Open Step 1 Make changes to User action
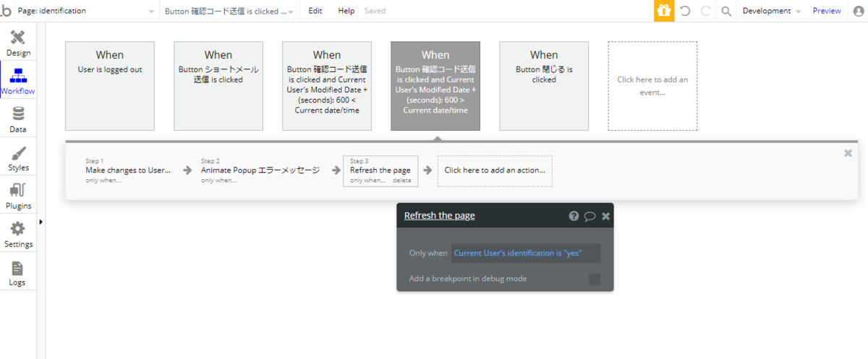The height and width of the screenshot is (359, 868). [x=129, y=170]
